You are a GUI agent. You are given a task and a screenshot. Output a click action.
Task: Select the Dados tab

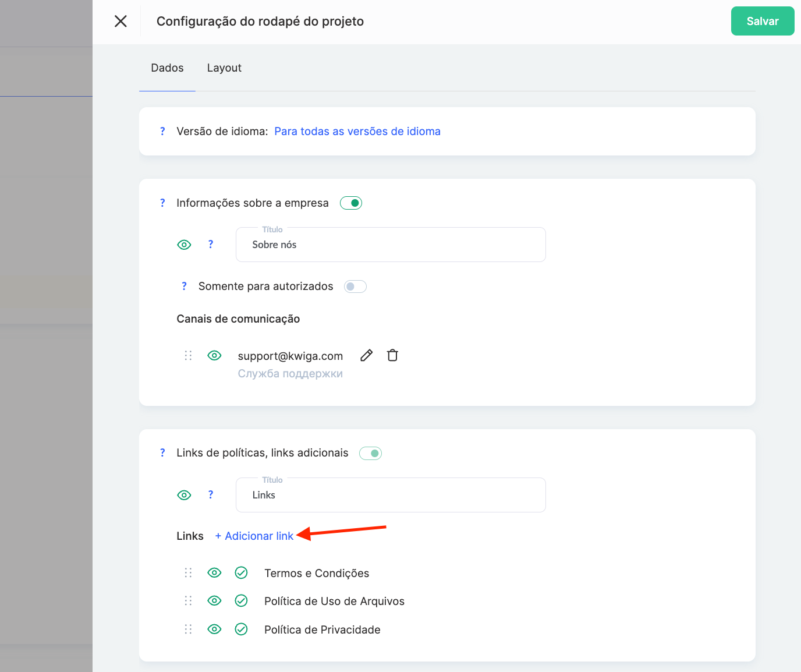pyautogui.click(x=167, y=68)
